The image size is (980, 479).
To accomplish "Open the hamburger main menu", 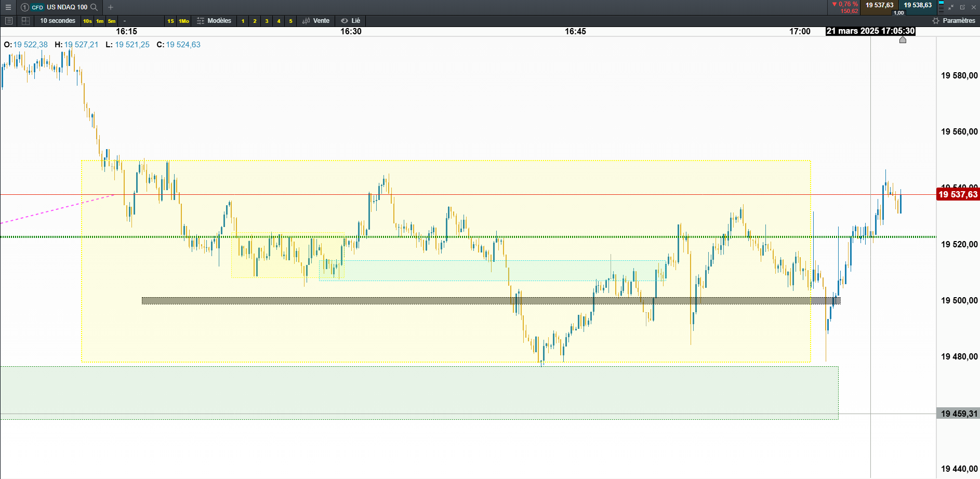I will point(8,7).
